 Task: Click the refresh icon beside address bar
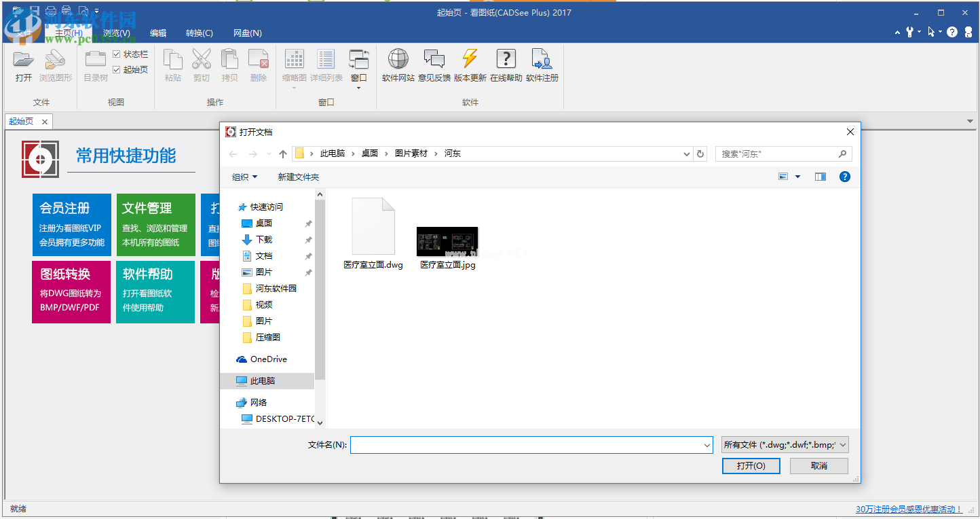click(701, 154)
